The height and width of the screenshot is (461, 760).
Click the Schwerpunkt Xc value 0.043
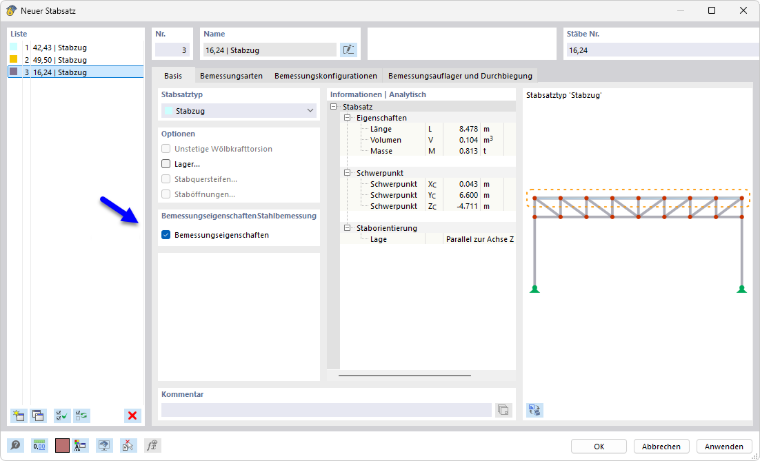468,184
